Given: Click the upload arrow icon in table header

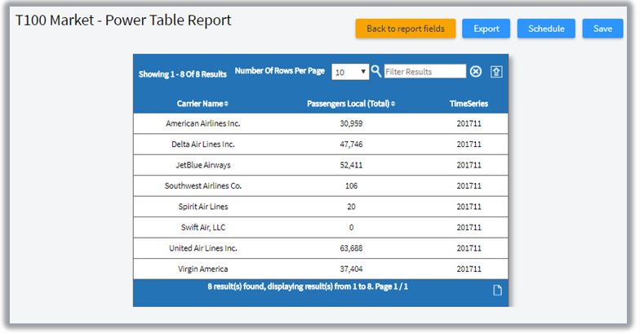Looking at the screenshot, I should pyautogui.click(x=496, y=72).
